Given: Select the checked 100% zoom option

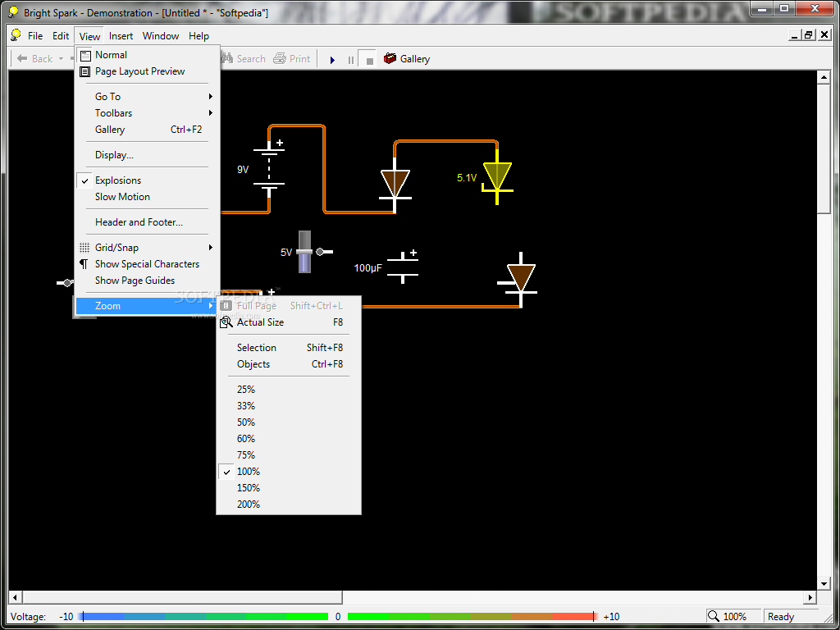Looking at the screenshot, I should pos(289,472).
